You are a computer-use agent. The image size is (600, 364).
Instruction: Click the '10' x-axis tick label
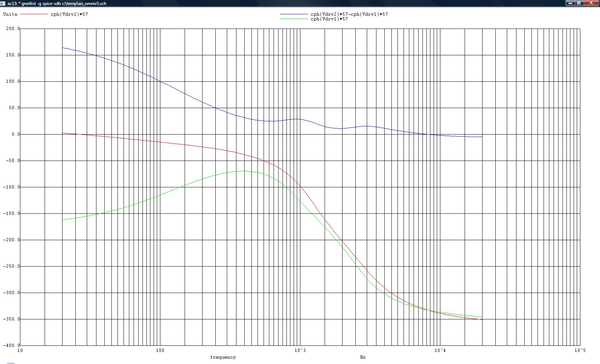coord(20,350)
